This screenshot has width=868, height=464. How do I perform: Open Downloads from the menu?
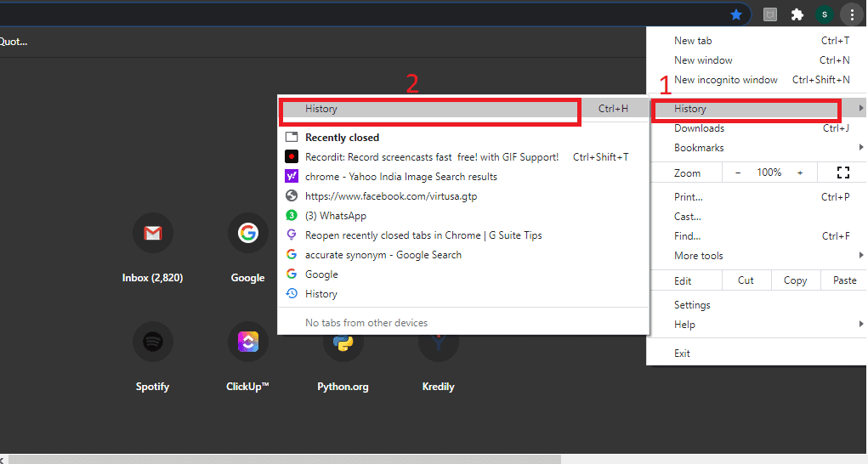click(756, 128)
